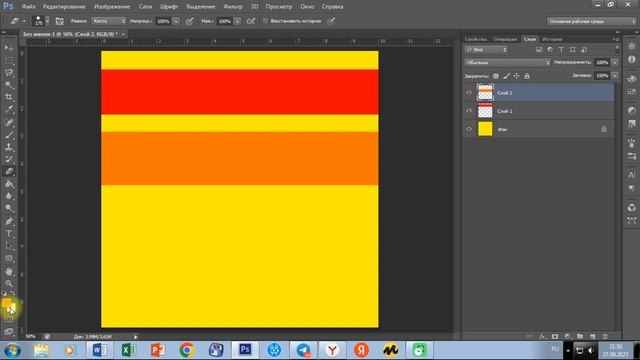640x360 pixels.
Task: Select the Pen tool
Action: [9, 221]
